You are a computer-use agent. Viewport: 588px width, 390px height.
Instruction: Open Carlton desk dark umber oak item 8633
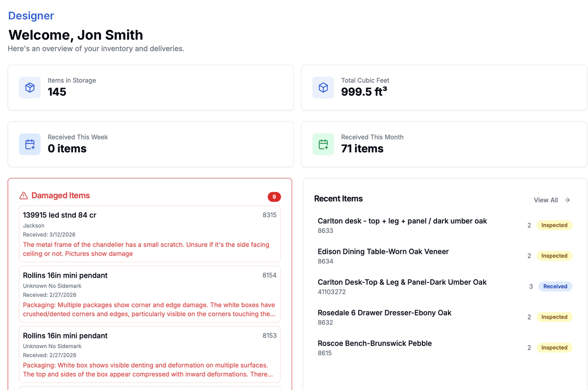[445, 225]
